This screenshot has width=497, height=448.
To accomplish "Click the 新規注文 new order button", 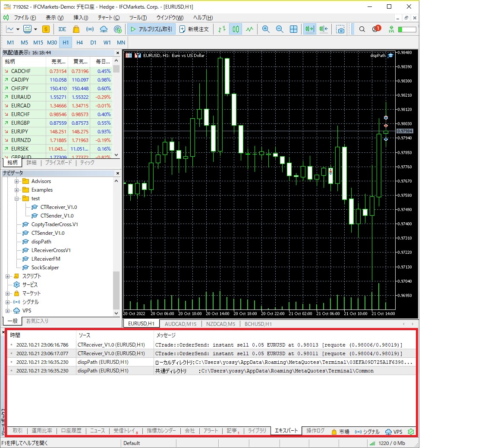I will point(194,29).
